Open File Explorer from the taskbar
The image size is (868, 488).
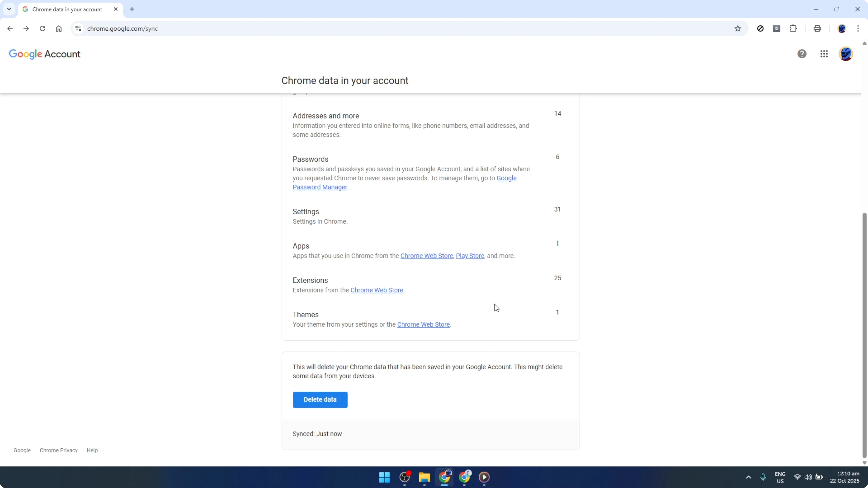point(424,477)
